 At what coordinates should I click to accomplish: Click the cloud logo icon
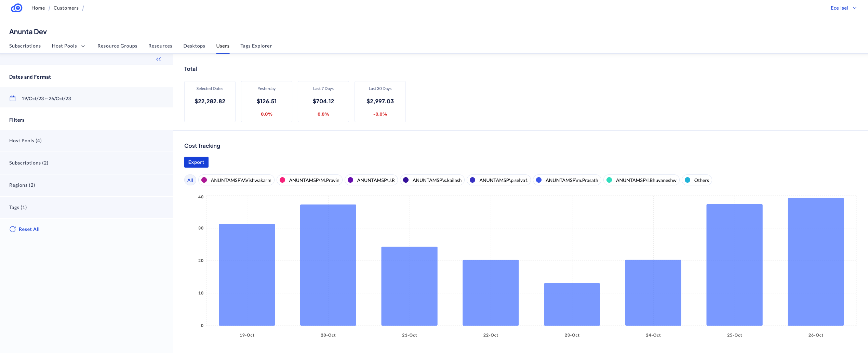(16, 8)
